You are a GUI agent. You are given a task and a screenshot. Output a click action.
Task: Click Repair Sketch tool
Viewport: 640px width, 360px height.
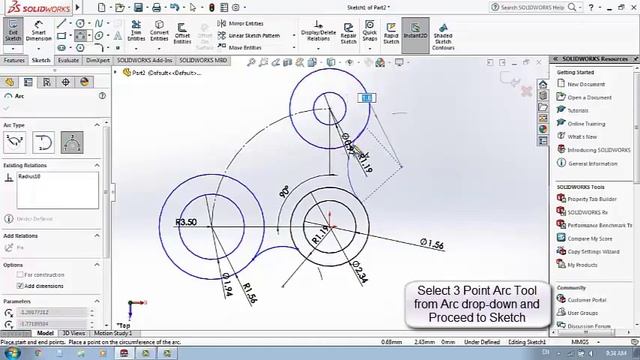click(349, 33)
